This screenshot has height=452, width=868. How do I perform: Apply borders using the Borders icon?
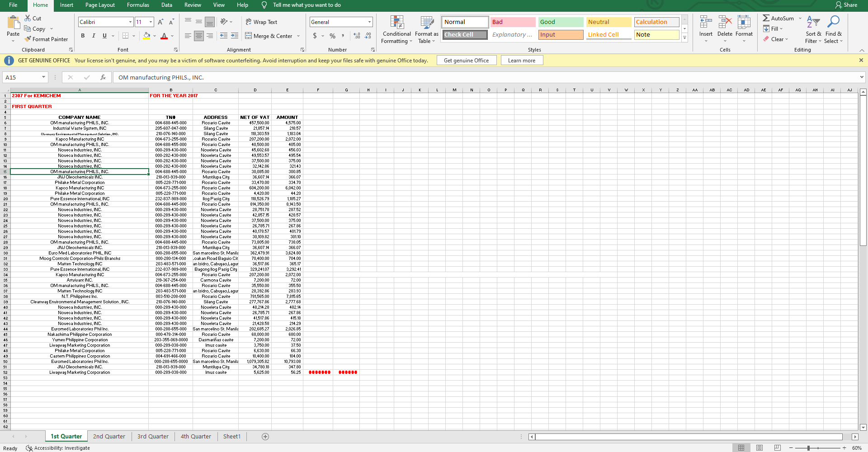(x=125, y=36)
